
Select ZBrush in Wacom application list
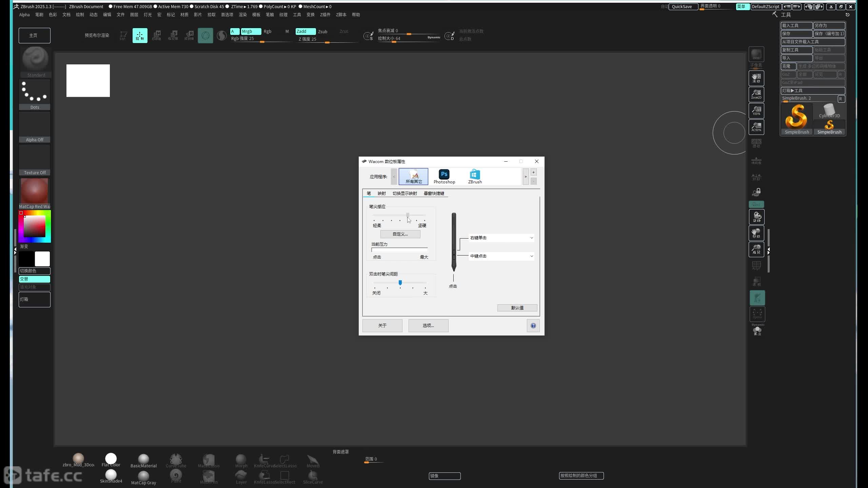click(475, 177)
